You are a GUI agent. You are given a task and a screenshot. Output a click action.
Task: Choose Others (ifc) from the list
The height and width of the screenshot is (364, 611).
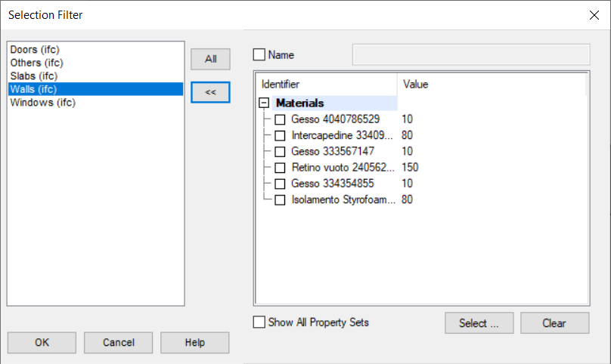(x=38, y=63)
